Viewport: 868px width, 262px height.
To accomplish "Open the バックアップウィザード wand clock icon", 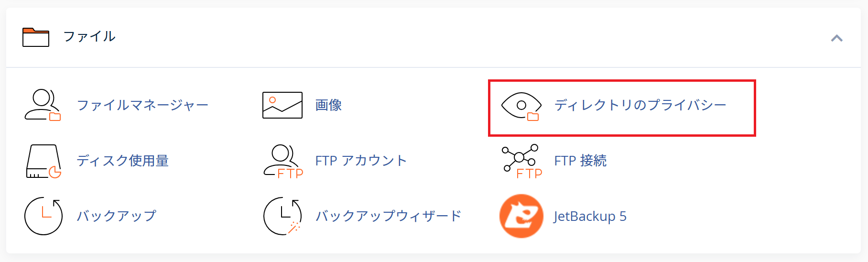I will click(x=282, y=216).
